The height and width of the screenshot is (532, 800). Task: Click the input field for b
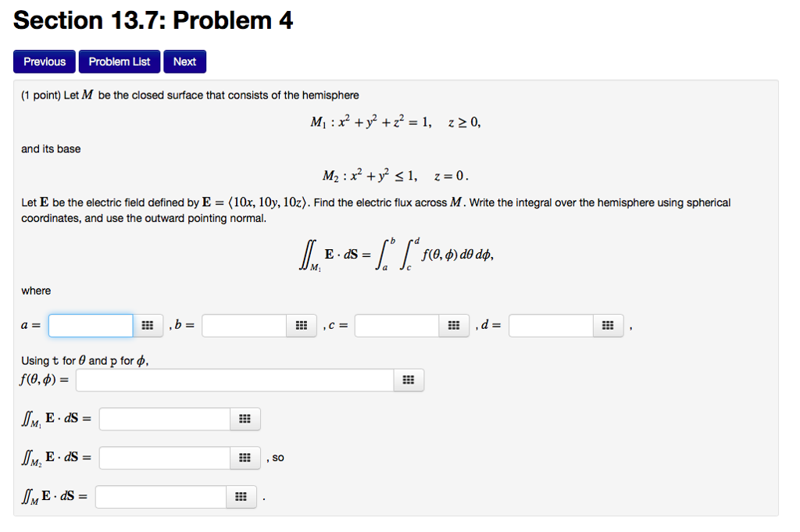coord(243,325)
